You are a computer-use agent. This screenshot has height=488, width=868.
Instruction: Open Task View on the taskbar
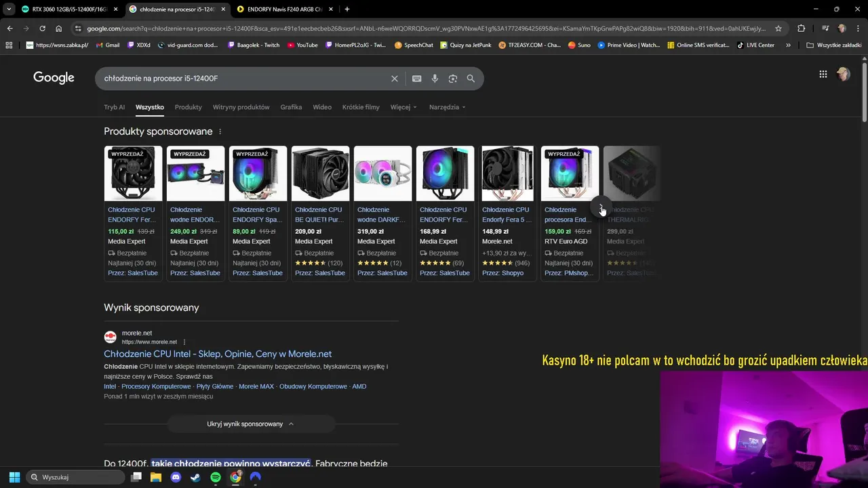pos(136,477)
